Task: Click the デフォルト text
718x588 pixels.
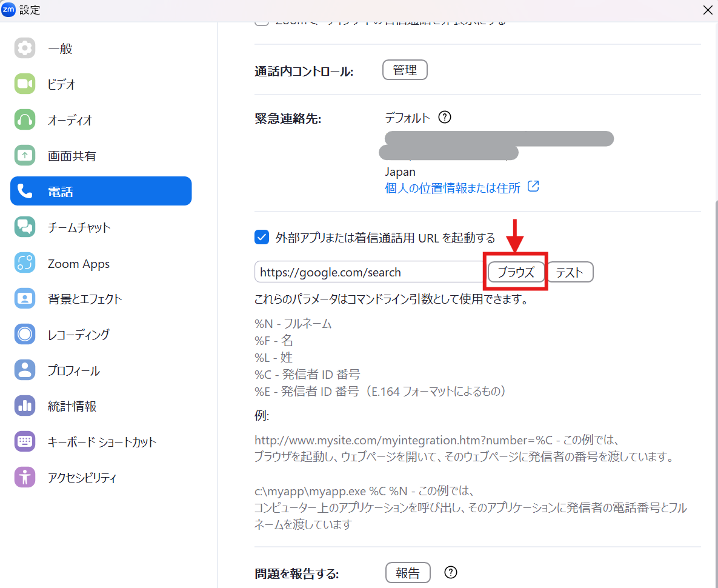Action: click(x=408, y=118)
